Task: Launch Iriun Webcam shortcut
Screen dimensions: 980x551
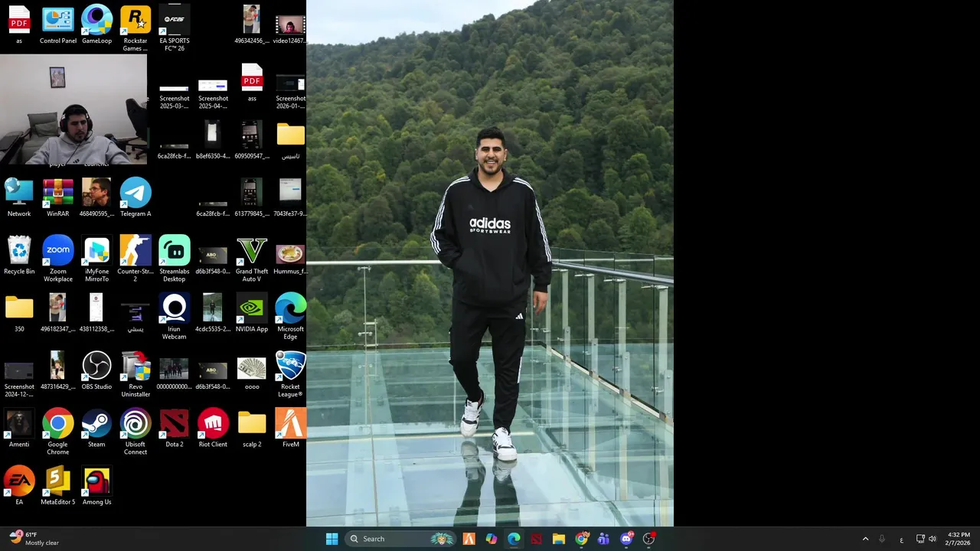Action: [x=175, y=317]
